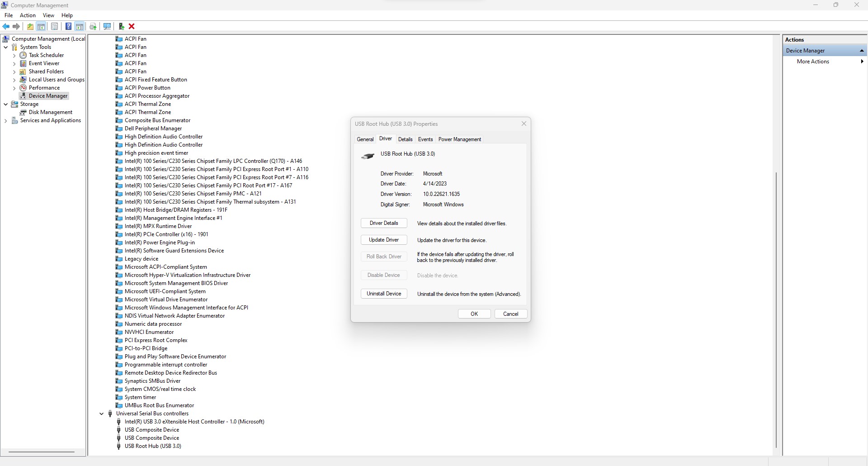The image size is (868, 466).
Task: Click the Shared Folders icon in tree
Action: [x=23, y=71]
